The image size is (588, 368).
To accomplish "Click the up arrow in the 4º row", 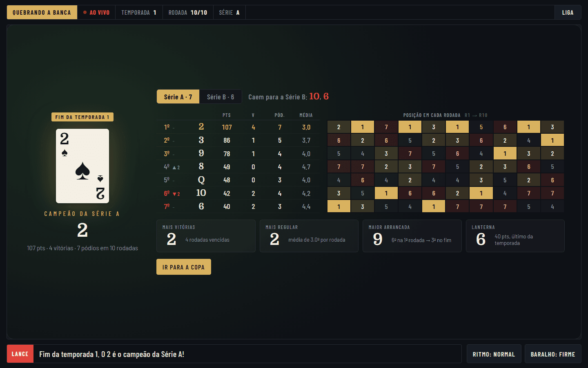I will coord(174,167).
